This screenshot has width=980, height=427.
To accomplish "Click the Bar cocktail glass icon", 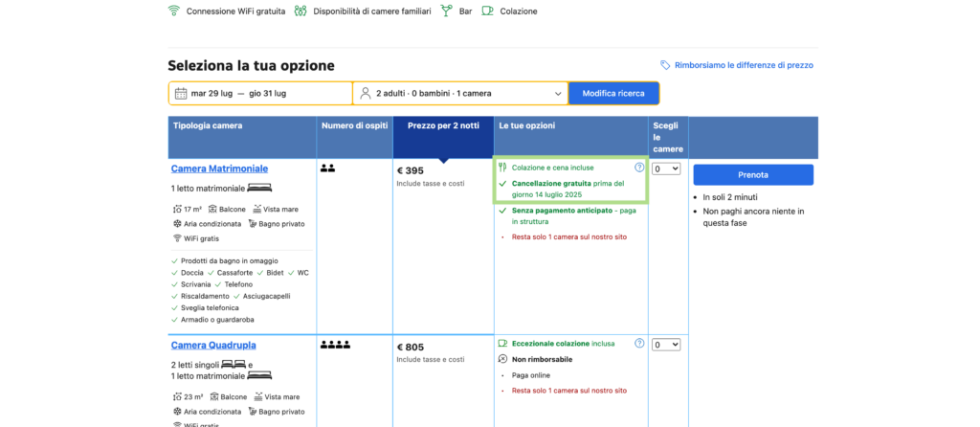I will (446, 11).
